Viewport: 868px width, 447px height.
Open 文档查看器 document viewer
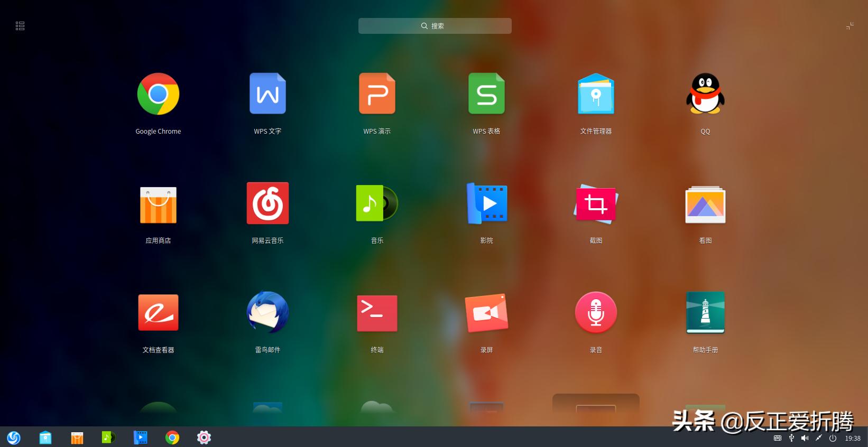[x=158, y=313]
